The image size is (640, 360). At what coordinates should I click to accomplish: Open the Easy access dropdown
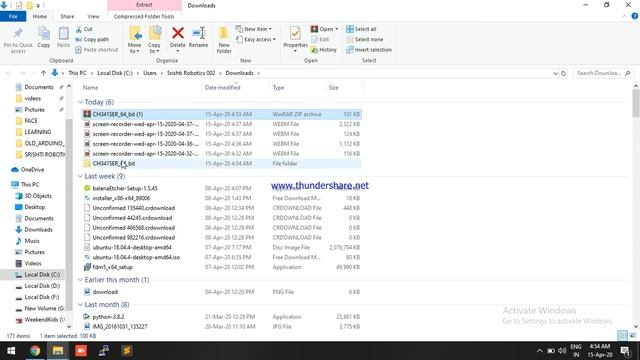(x=256, y=40)
